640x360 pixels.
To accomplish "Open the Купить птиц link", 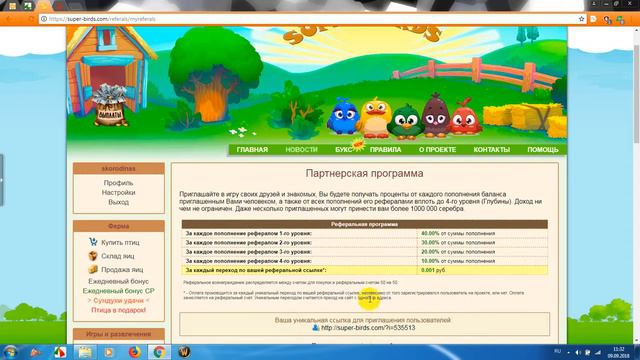I will tap(120, 242).
